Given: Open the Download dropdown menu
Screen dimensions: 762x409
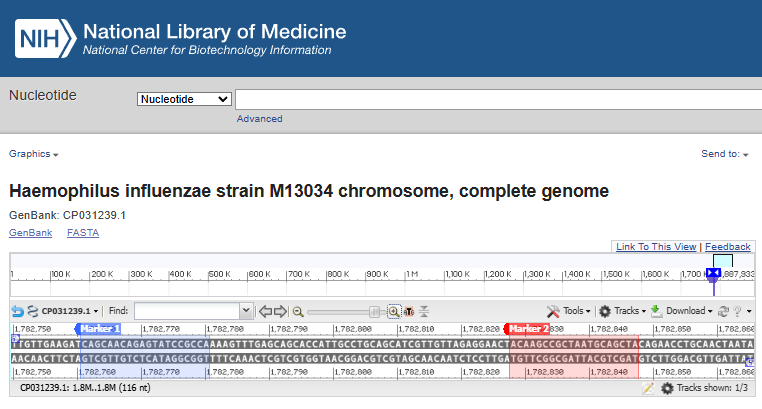Looking at the screenshot, I should pyautogui.click(x=681, y=311).
